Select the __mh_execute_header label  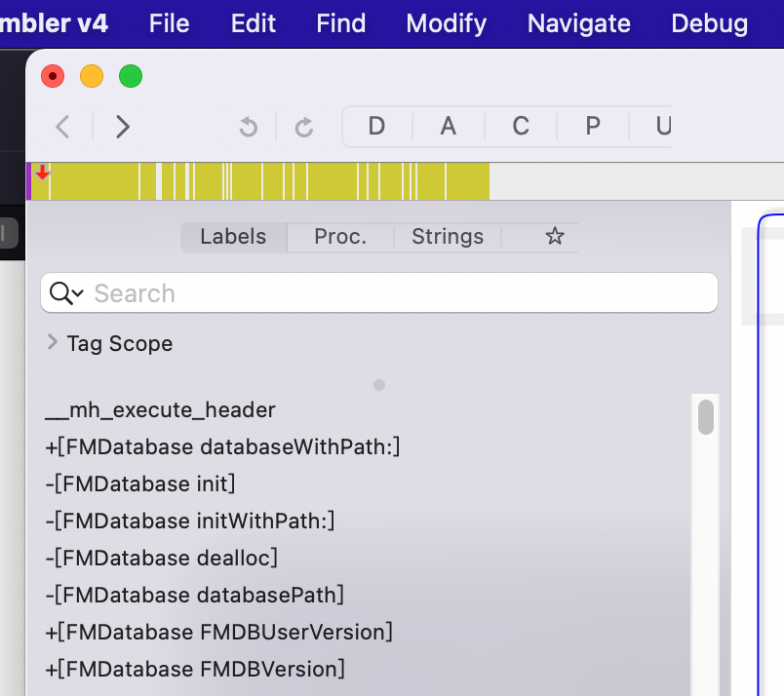pos(160,410)
